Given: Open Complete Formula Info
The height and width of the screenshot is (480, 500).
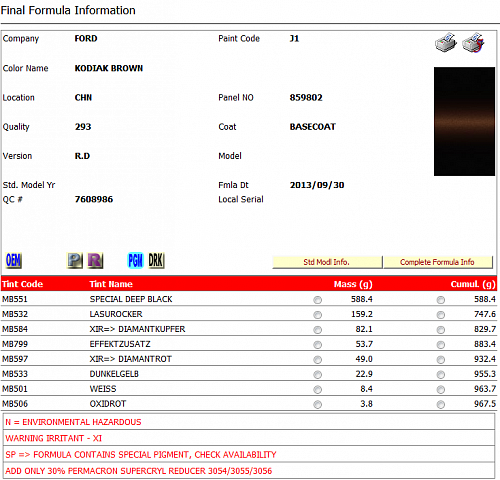Looking at the screenshot, I should [x=438, y=262].
